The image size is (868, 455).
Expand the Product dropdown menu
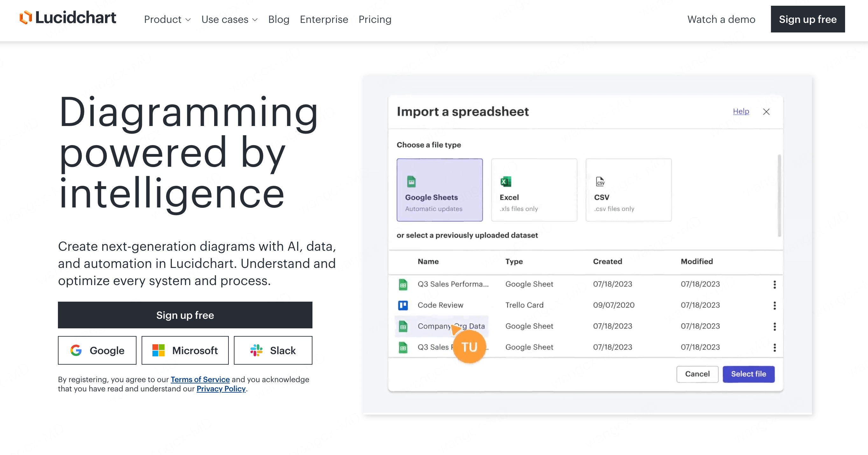click(167, 19)
